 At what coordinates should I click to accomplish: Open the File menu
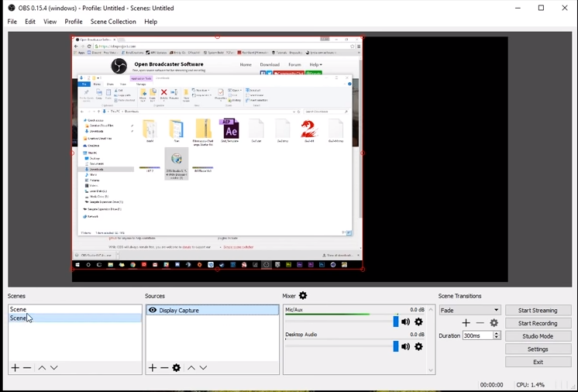(x=12, y=22)
